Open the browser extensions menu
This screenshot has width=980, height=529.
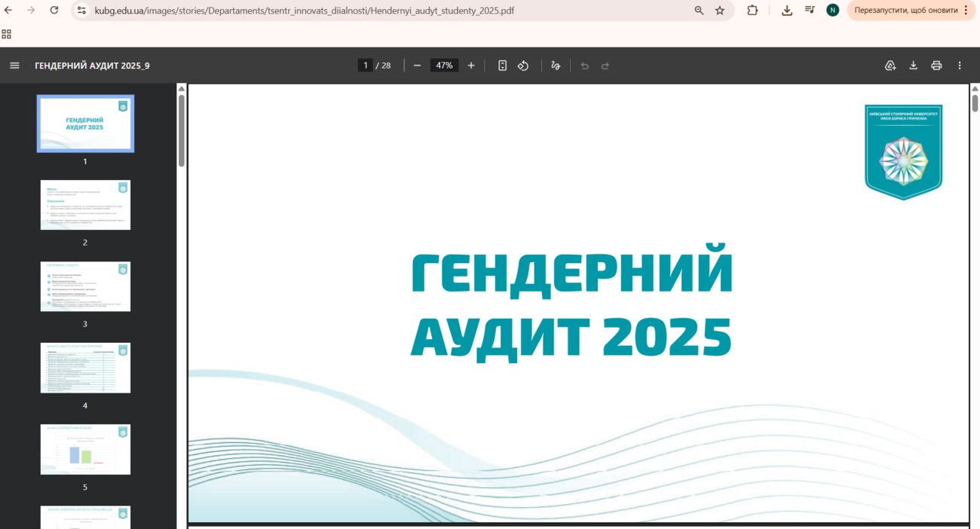(x=752, y=11)
